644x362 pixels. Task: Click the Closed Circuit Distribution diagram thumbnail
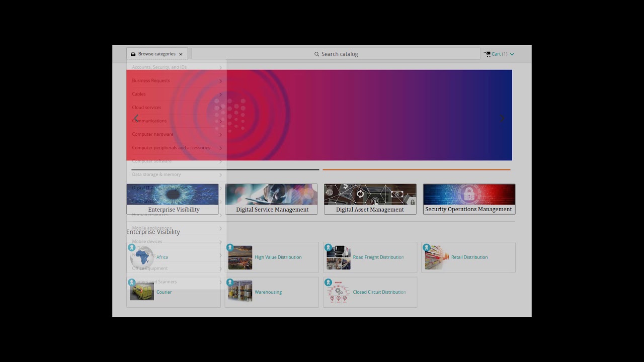tap(339, 292)
